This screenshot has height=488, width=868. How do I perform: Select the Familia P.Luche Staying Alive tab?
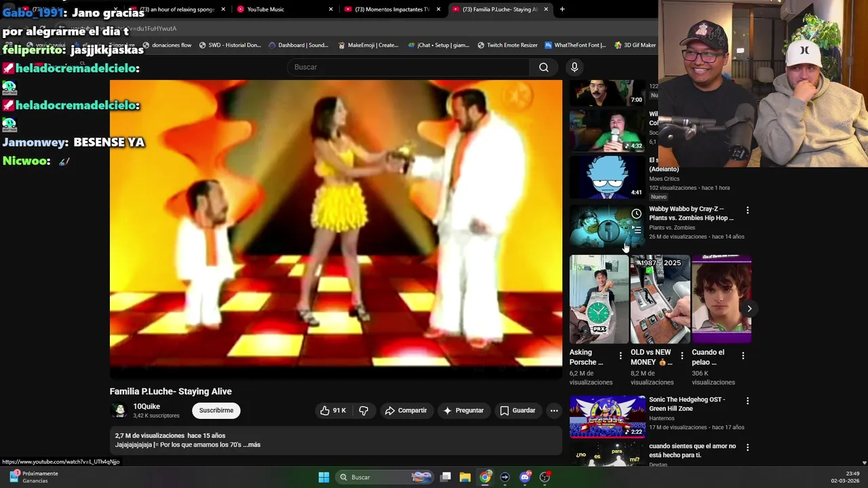point(495,9)
